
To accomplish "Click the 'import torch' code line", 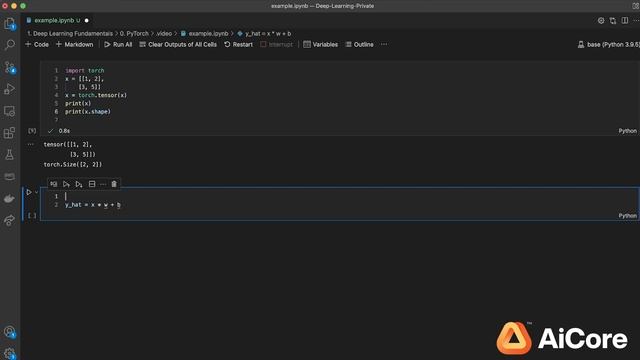I will click(84, 71).
